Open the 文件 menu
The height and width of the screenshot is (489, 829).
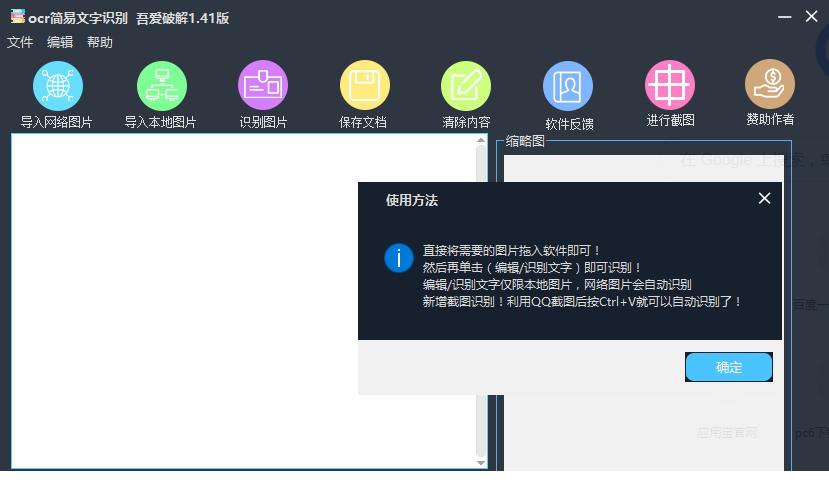tap(20, 42)
